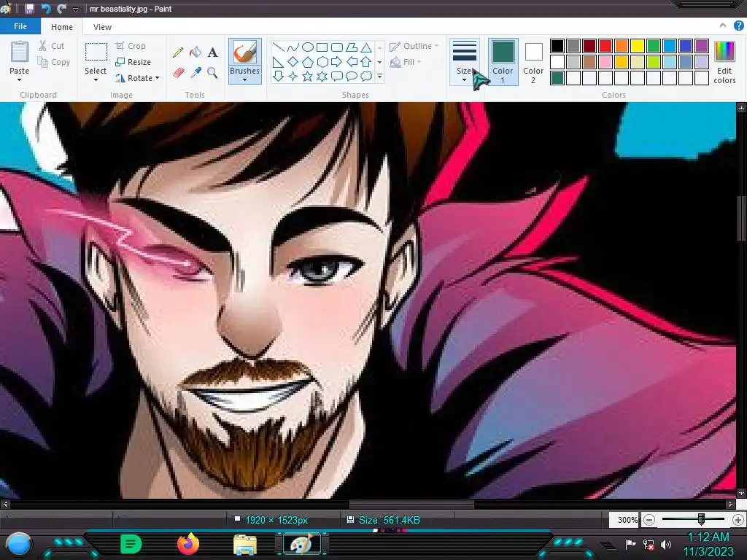Choose the Rectangle shape

(x=322, y=47)
